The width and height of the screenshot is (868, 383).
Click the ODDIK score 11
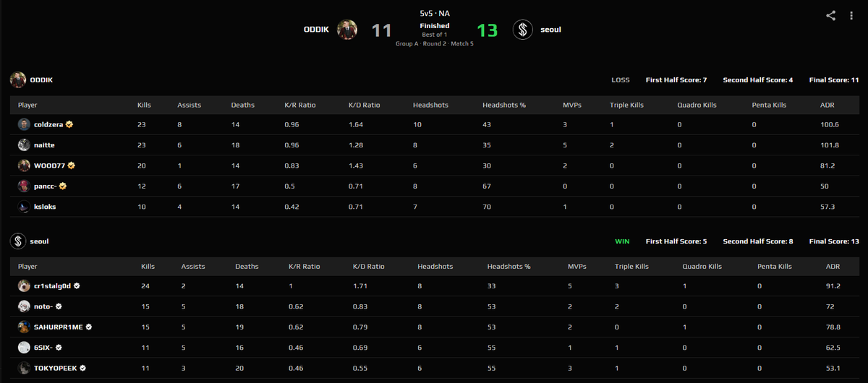[x=382, y=30]
